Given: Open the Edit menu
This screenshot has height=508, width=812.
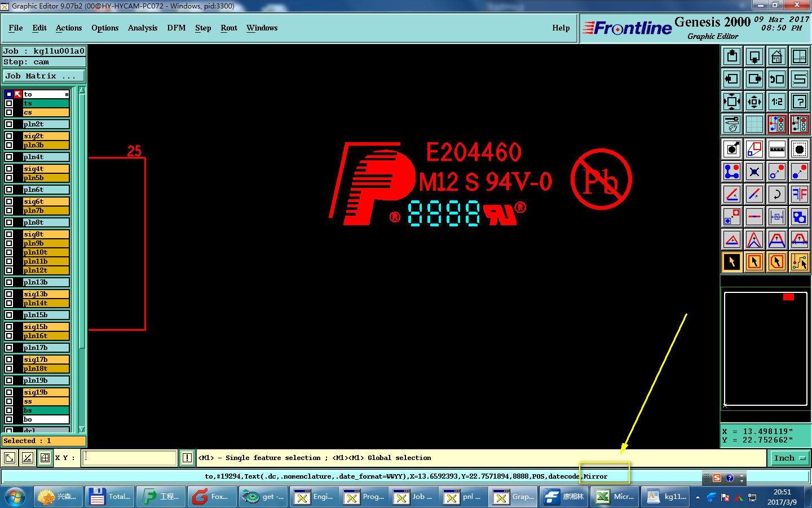Looking at the screenshot, I should (x=39, y=28).
